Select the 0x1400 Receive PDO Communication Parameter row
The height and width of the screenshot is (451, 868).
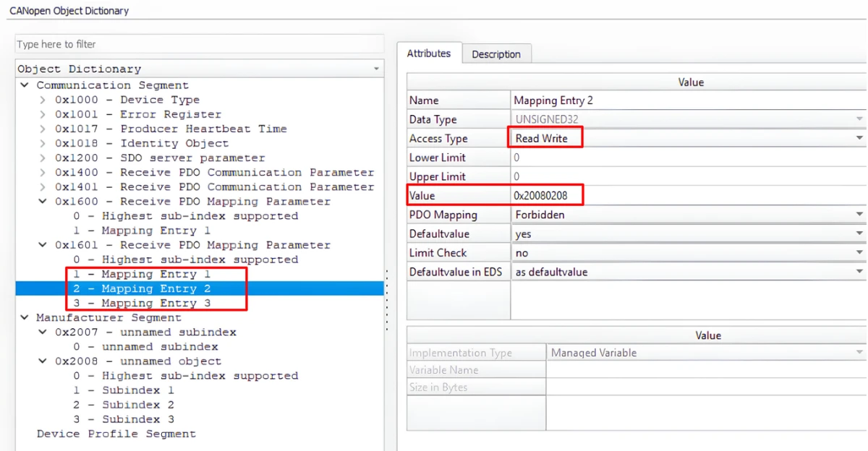[215, 172]
